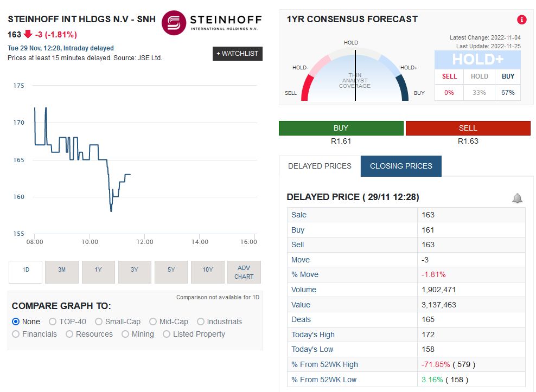Click the 'DELAYED PRICE ( 29/11 12:28)' heading
536x392 pixels.
pos(353,197)
